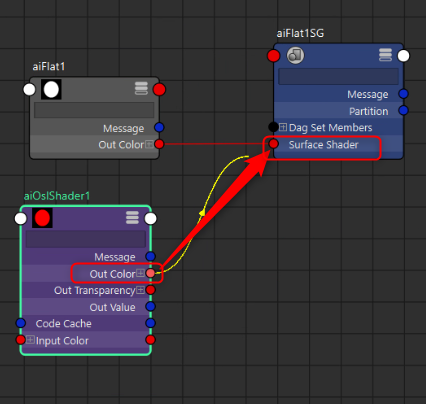Click Code Cache blue input port
The height and width of the screenshot is (404, 426).
pyautogui.click(x=21, y=323)
